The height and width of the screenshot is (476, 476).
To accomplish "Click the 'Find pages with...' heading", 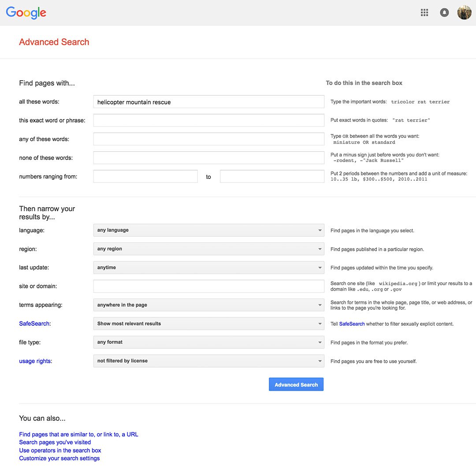I will click(47, 83).
